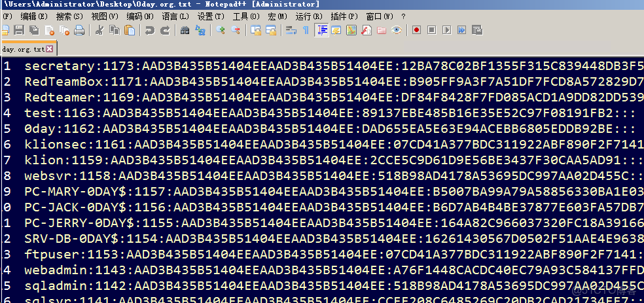This screenshot has width=644, height=303.
Task: Click the Zoom Out magnifier icon
Action: tap(236, 30)
